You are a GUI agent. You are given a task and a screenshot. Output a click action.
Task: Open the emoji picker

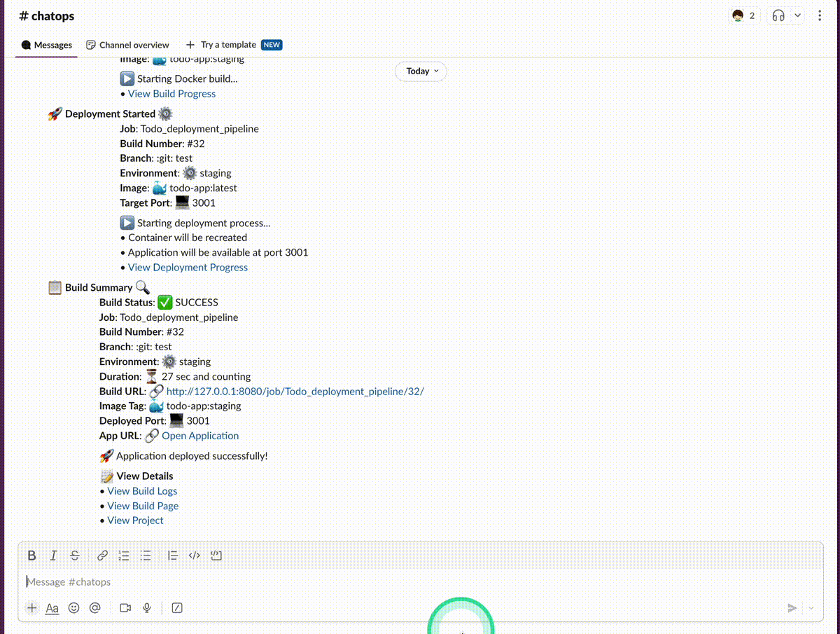pyautogui.click(x=73, y=608)
